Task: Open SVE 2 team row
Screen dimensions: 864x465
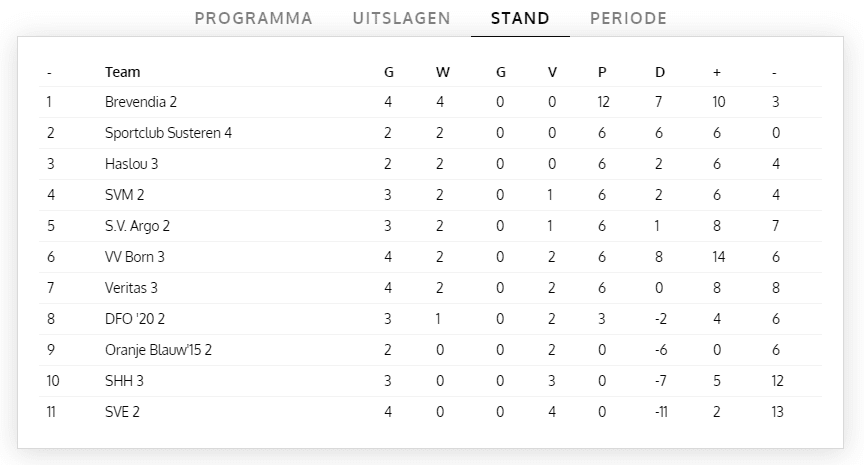Action: tap(122, 412)
